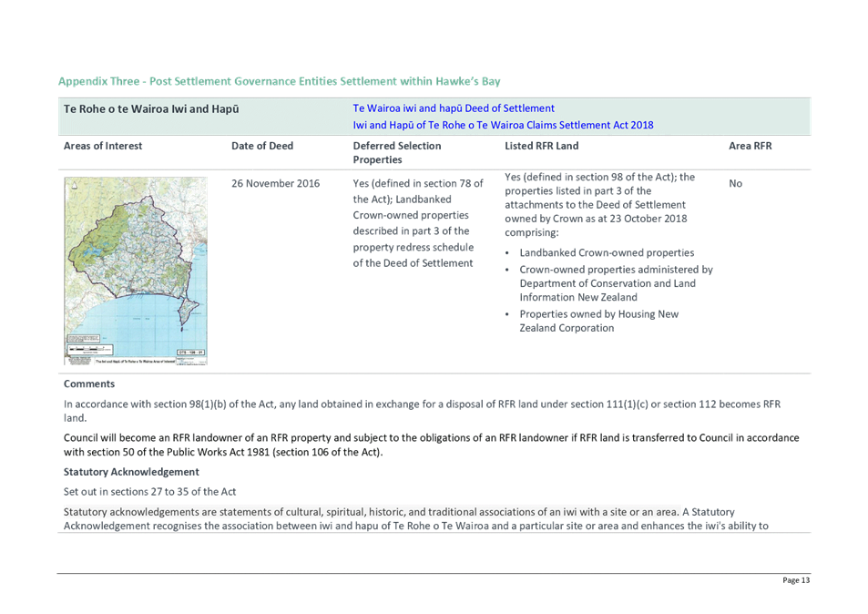This screenshot has width=868, height=614.
Task: Click 'Council will become an RFR landowner' paragraph
Action: (x=431, y=445)
